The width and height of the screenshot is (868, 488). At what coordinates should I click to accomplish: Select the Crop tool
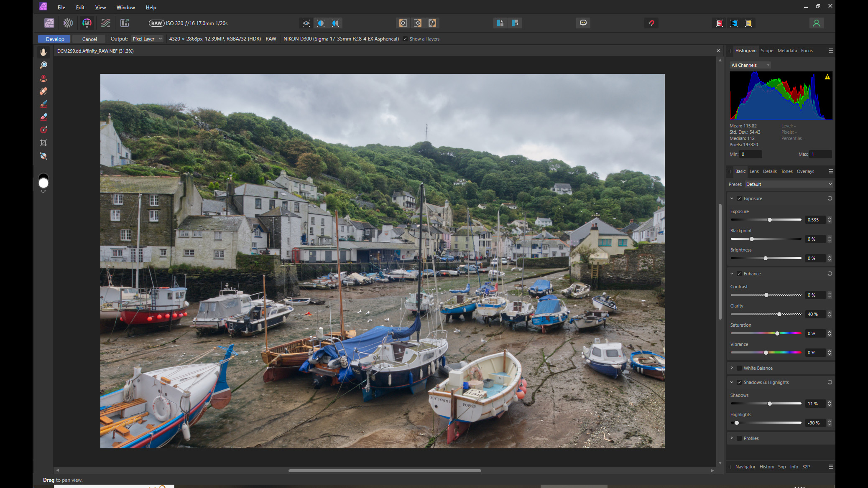pos(43,143)
